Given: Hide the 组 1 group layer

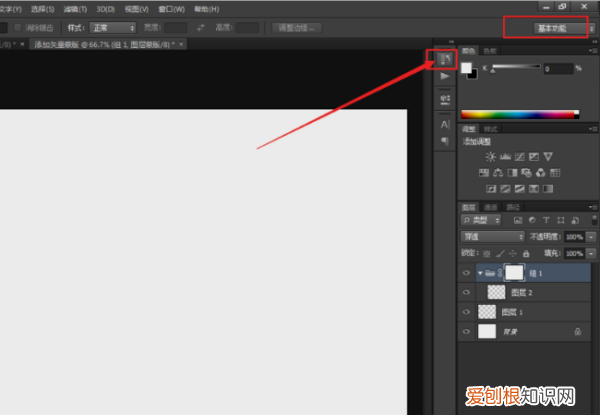Looking at the screenshot, I should tap(467, 272).
